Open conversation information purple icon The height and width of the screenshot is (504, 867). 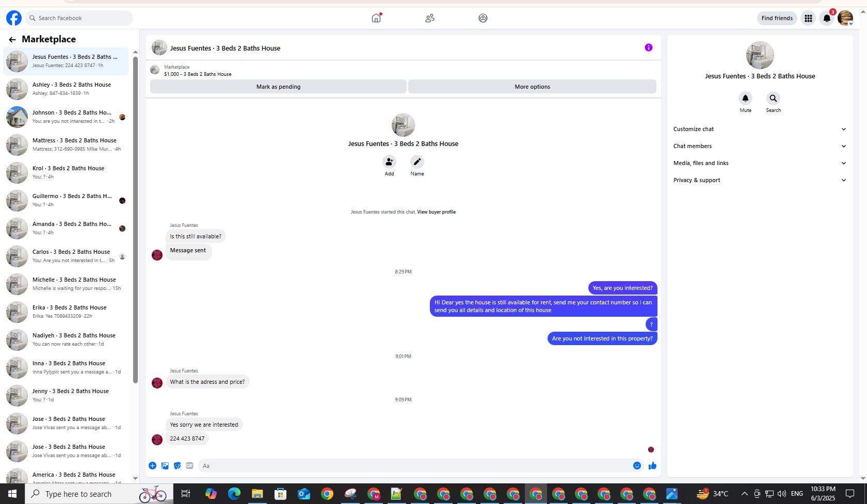[649, 47]
